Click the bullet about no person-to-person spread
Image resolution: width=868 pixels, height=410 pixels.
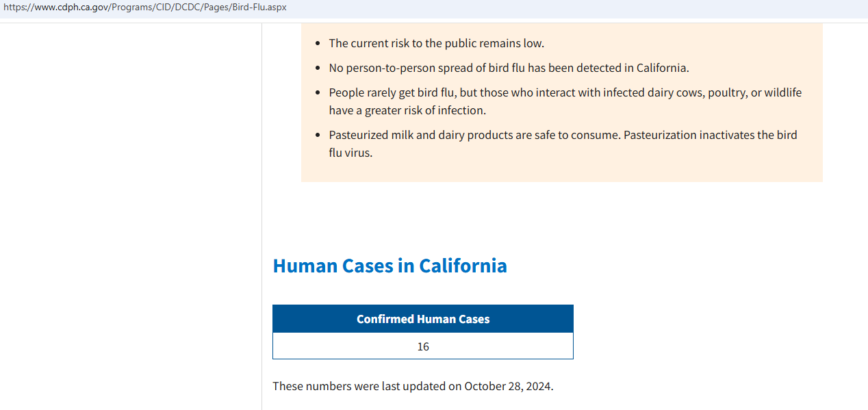point(509,68)
